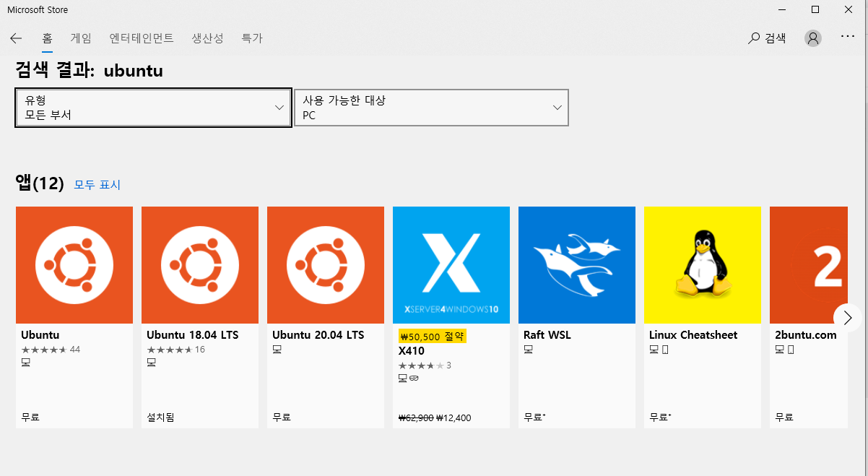Select the Linux Cheatsheet title
This screenshot has width=868, height=476.
693,335
